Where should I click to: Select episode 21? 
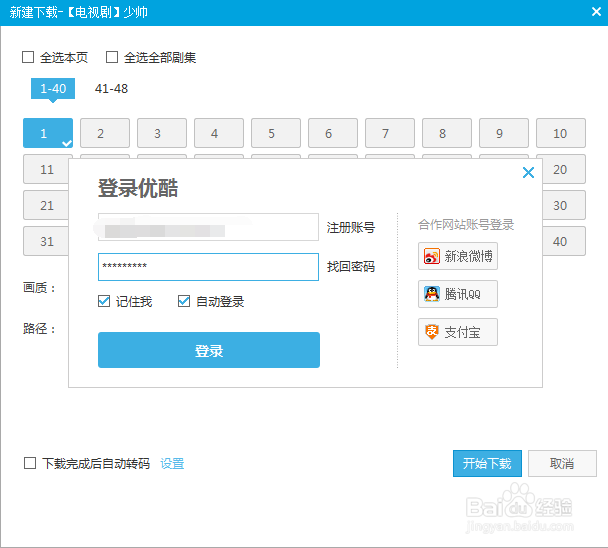pyautogui.click(x=46, y=205)
